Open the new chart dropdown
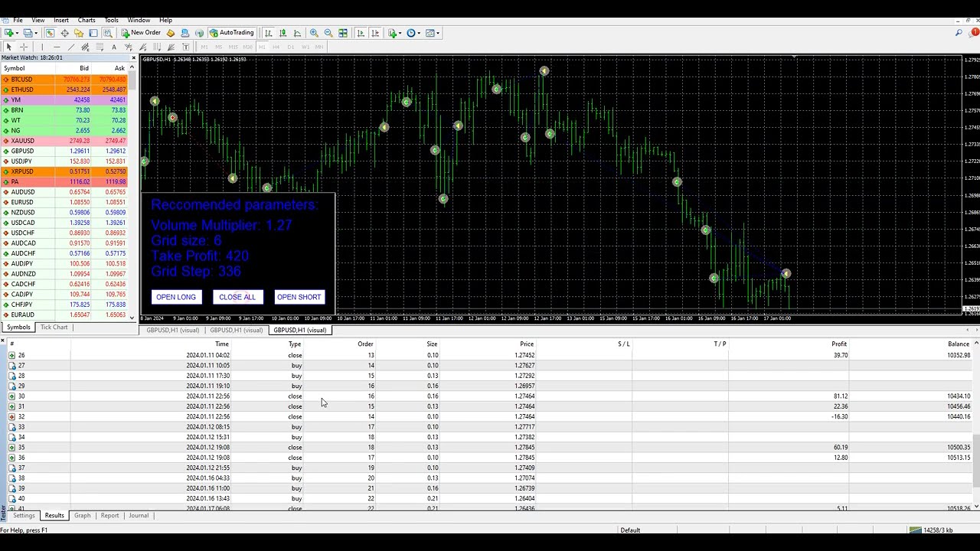 click(x=11, y=33)
